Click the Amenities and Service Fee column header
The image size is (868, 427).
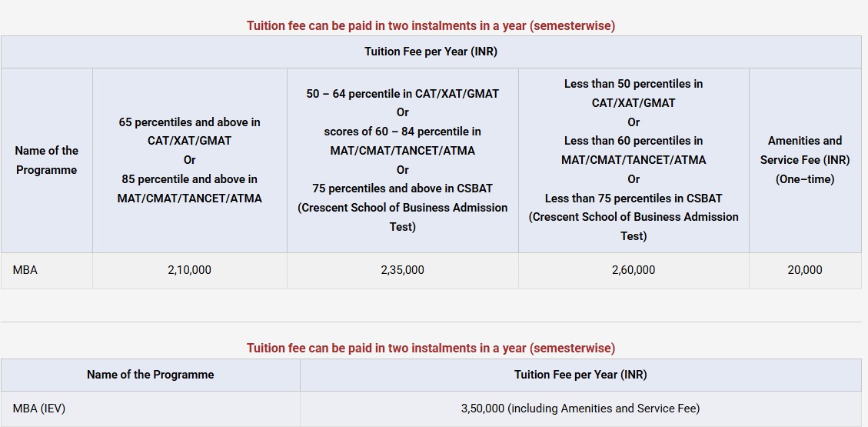click(804, 160)
